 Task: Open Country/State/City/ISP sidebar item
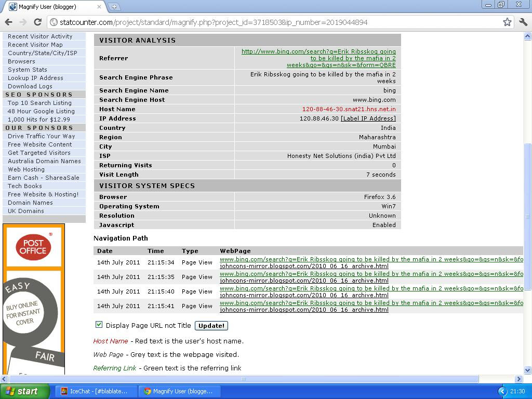coord(43,53)
